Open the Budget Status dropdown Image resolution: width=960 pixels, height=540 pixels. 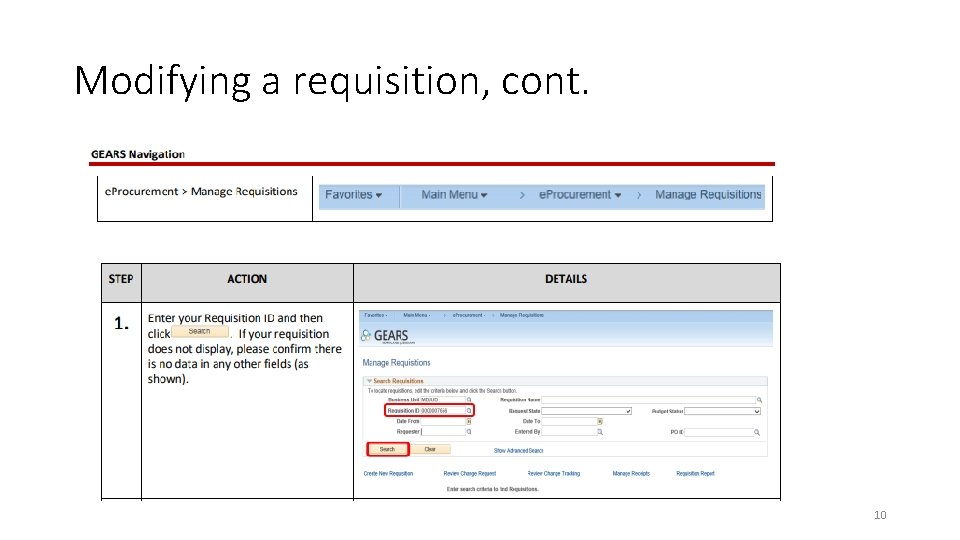[722, 411]
